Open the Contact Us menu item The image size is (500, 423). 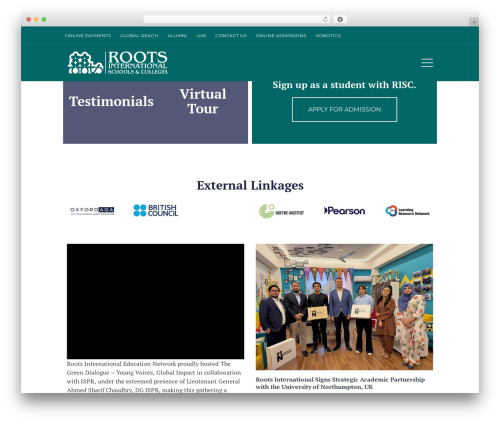pos(231,36)
